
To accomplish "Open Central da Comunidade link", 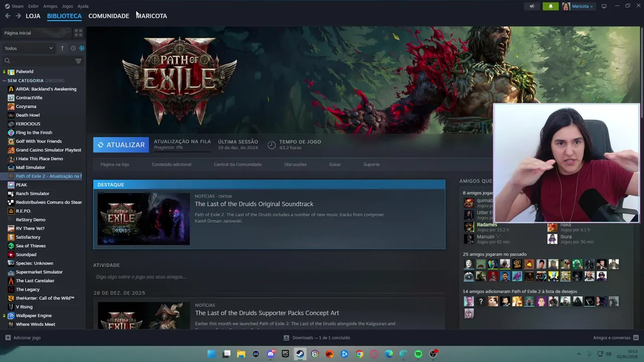I will pos(237,164).
